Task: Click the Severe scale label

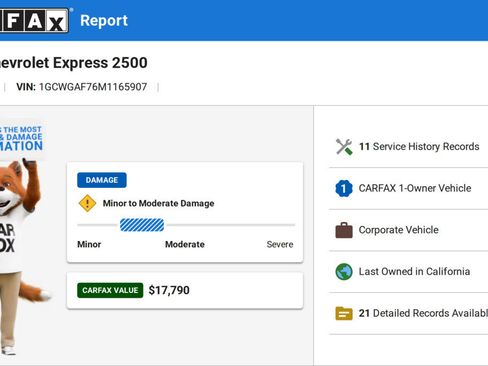Action: (280, 244)
